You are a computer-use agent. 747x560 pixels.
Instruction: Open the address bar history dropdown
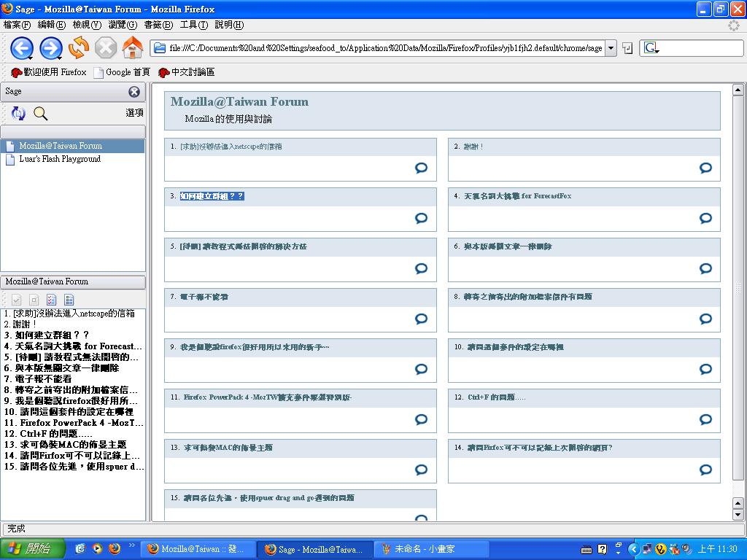point(611,48)
